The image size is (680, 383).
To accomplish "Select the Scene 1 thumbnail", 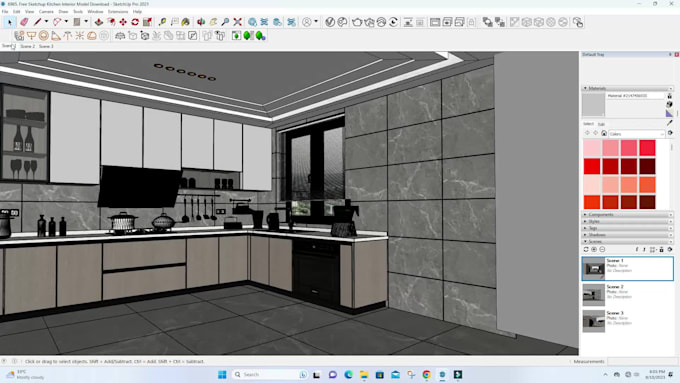I will tap(593, 268).
